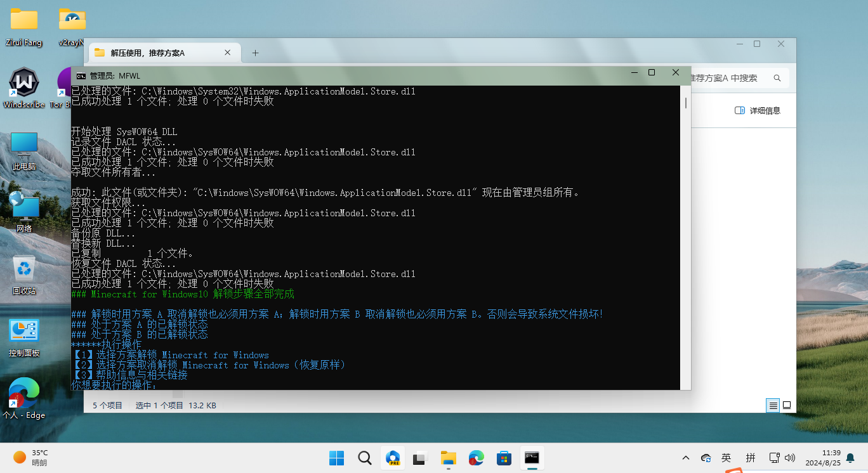Open the weather widget showing 35°C

click(x=30, y=458)
